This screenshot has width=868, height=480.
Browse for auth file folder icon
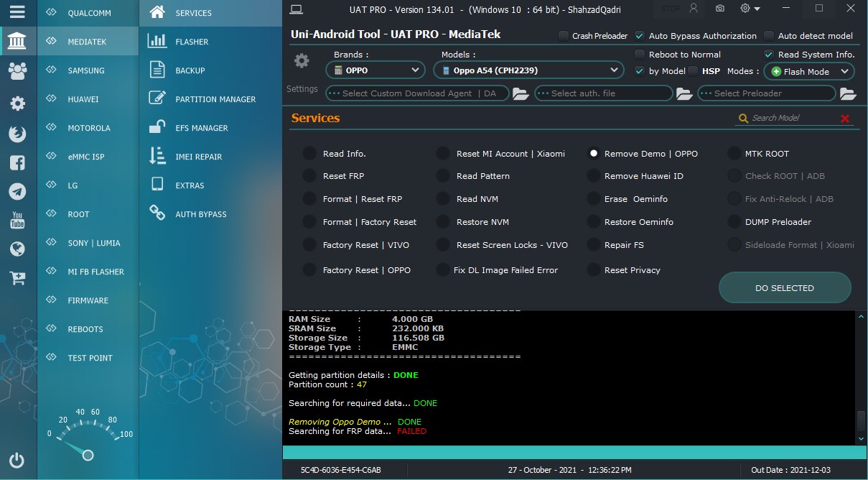(x=684, y=93)
